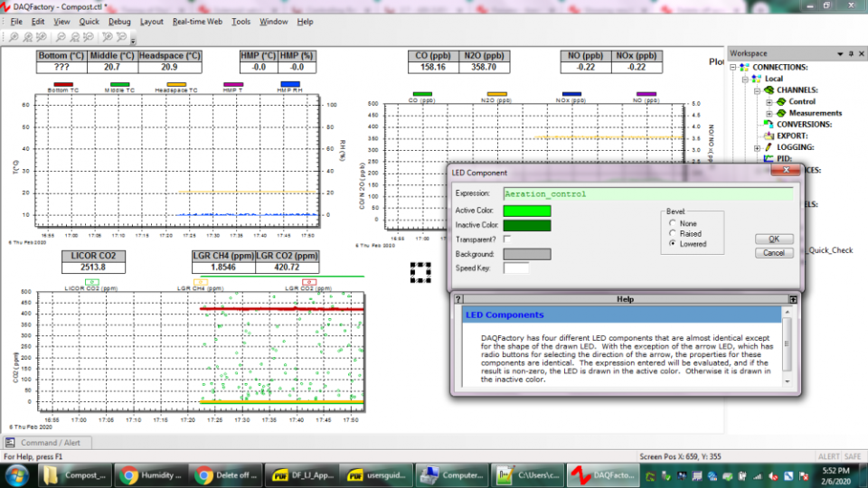Select the Lowered bevel radio button

[673, 243]
